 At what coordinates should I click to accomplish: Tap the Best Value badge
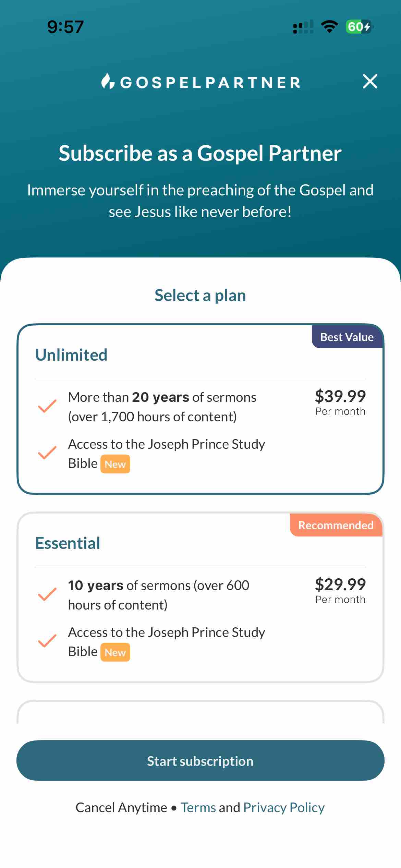[x=347, y=337]
